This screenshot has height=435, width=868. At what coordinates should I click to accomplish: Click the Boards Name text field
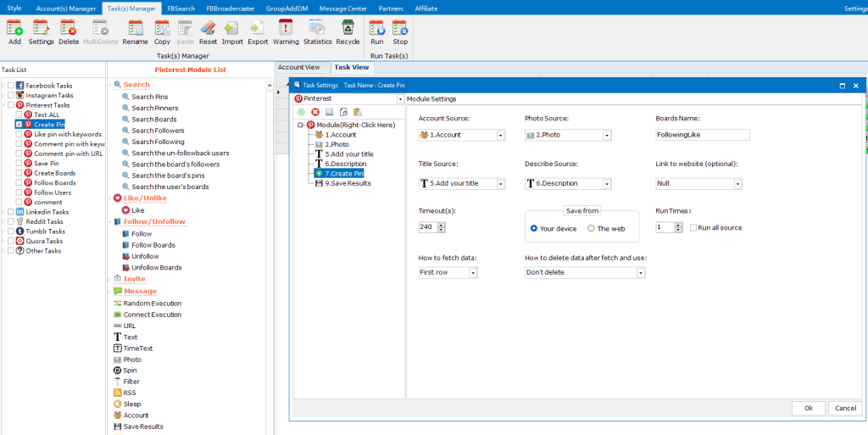pyautogui.click(x=702, y=135)
